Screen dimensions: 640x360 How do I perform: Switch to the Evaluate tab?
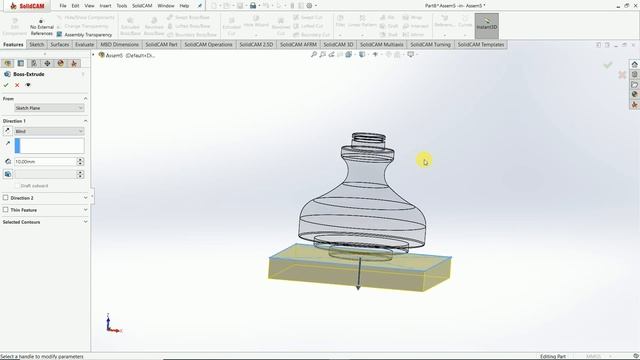tap(84, 44)
